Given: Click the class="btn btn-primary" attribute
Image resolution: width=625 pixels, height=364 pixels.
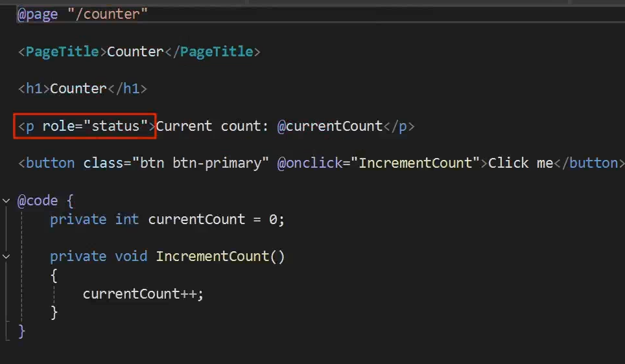Looking at the screenshot, I should pyautogui.click(x=176, y=163).
